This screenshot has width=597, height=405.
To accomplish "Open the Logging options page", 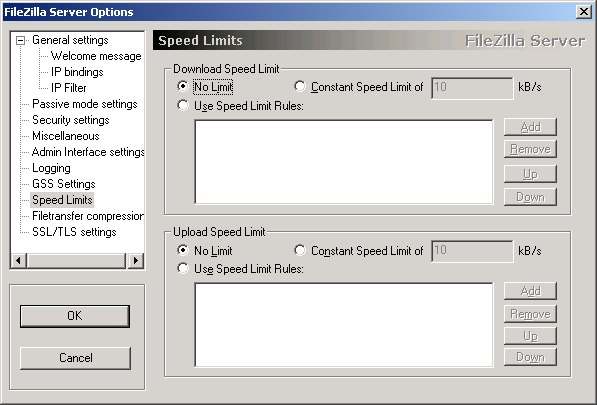I will point(51,168).
